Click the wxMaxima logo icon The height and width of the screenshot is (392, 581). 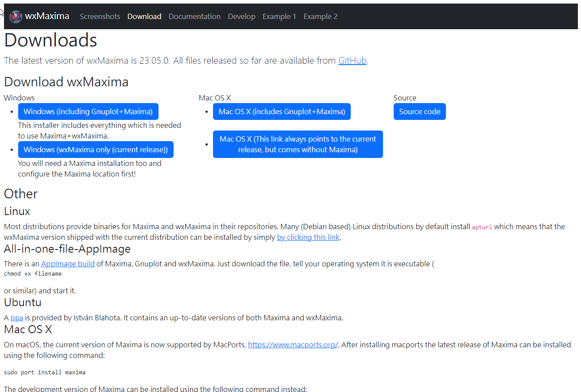[16, 16]
